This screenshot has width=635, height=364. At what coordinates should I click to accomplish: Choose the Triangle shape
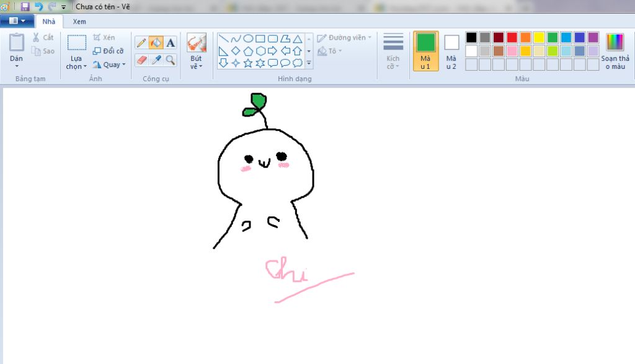[298, 39]
